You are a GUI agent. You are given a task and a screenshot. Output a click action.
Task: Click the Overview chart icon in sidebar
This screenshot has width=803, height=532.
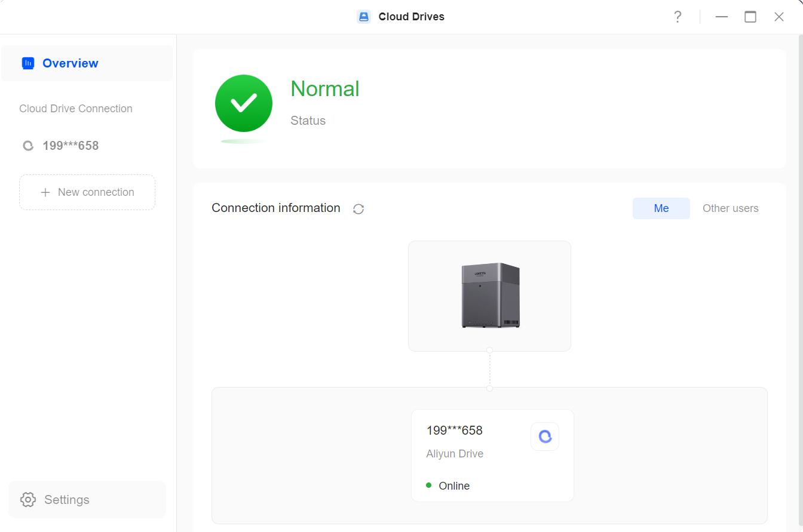click(x=28, y=63)
